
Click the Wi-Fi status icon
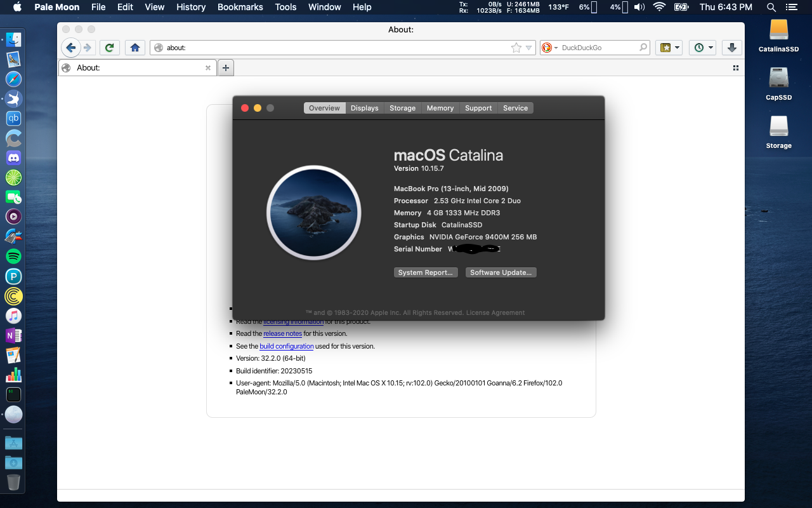(x=660, y=7)
